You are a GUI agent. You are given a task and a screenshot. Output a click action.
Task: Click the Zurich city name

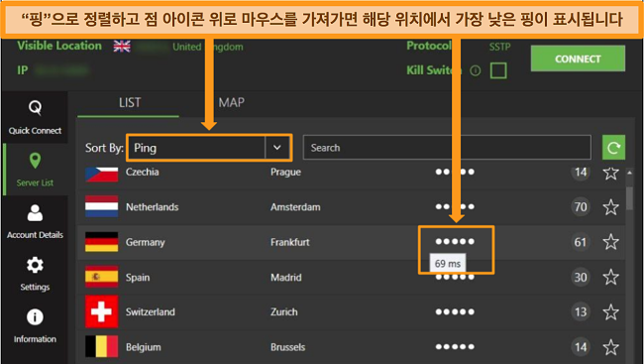tap(283, 311)
